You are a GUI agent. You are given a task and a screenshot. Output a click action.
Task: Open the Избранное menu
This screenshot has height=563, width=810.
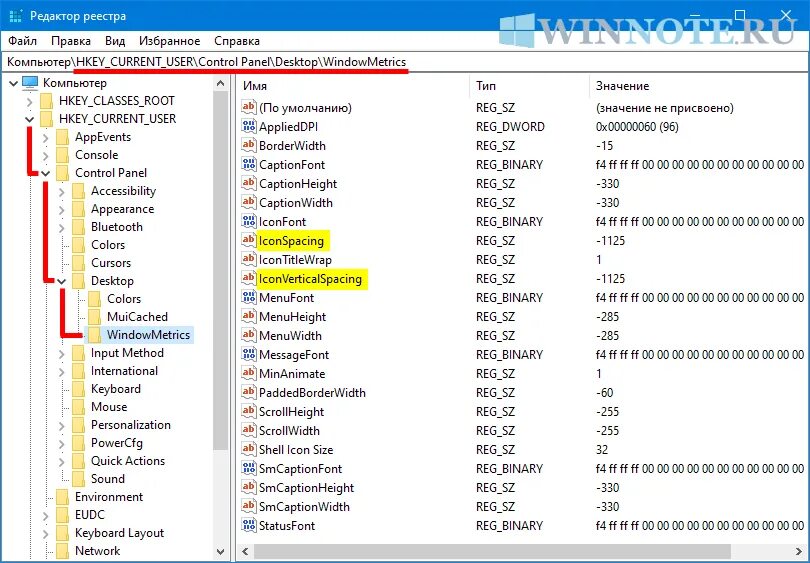tap(169, 41)
